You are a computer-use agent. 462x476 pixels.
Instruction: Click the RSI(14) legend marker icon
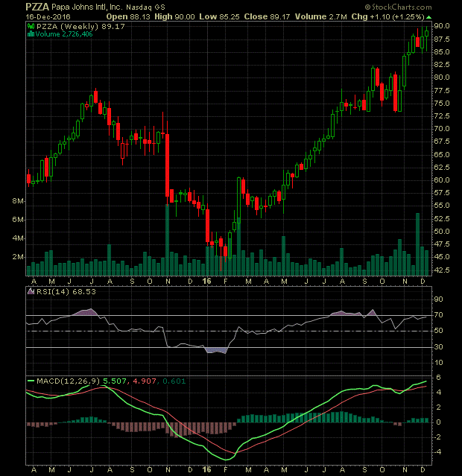point(30,291)
